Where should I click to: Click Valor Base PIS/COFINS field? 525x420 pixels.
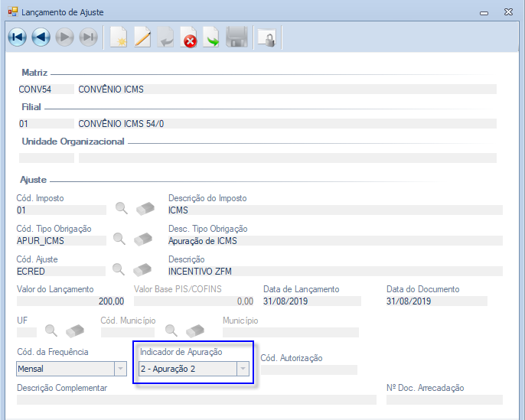[194, 301]
